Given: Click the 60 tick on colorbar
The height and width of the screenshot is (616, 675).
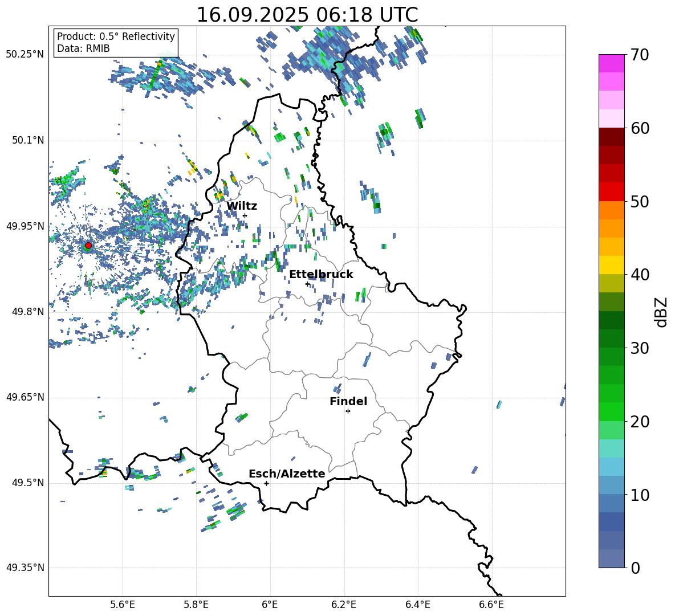Looking at the screenshot, I should 640,128.
